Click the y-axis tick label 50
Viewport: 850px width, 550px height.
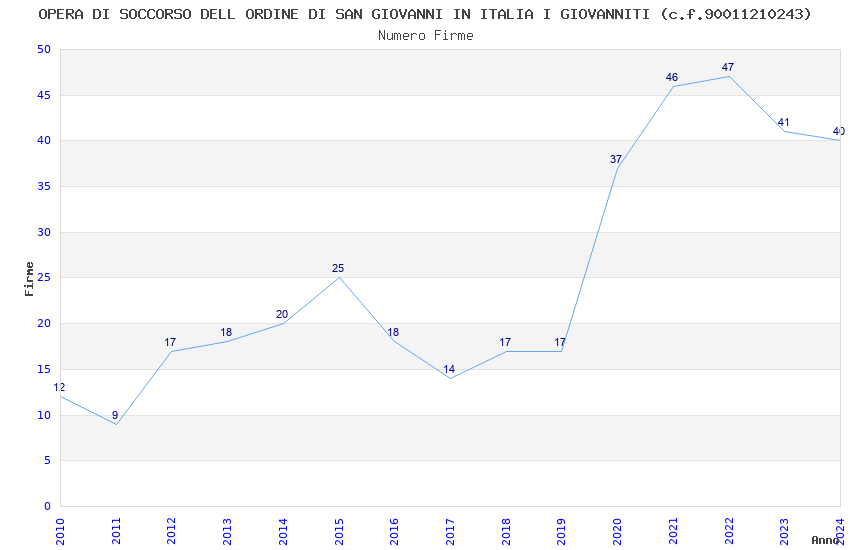coord(44,49)
